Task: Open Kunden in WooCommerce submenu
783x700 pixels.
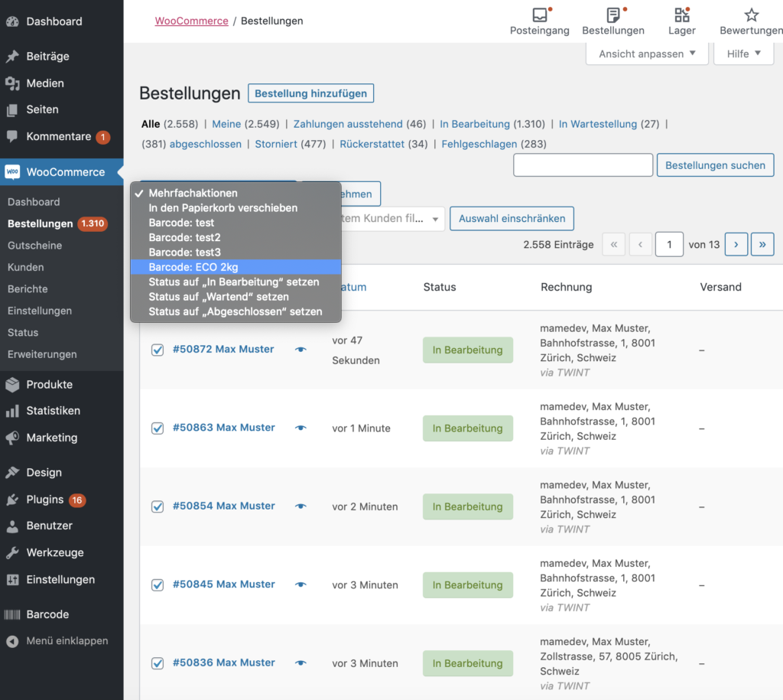Action: coord(25,267)
